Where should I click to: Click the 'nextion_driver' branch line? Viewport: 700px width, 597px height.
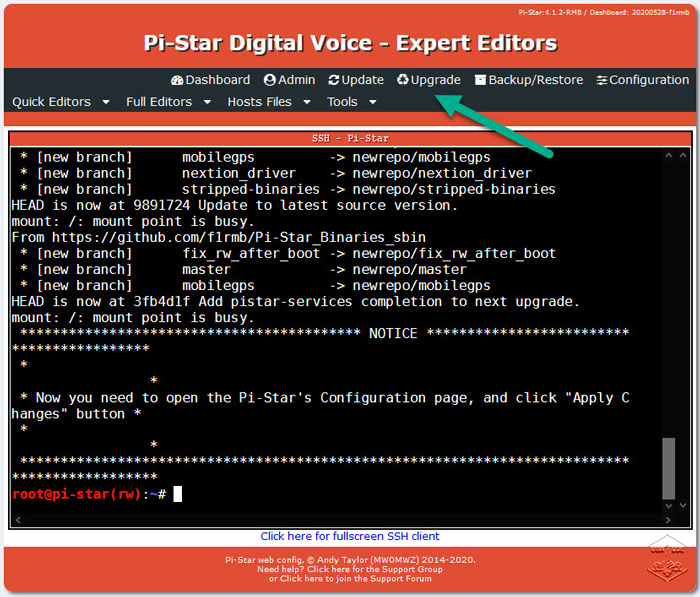[276, 173]
